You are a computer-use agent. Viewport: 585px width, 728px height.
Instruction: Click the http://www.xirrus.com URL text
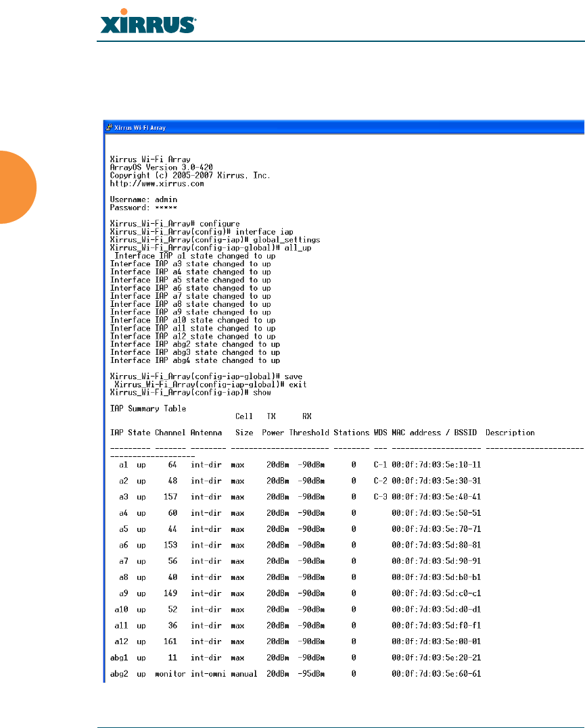point(157,183)
